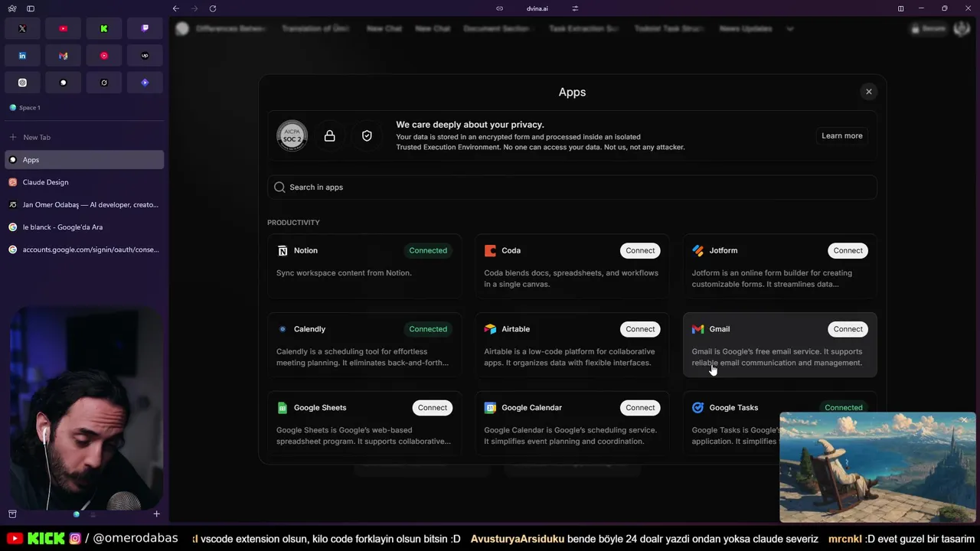The height and width of the screenshot is (551, 980).
Task: Click the Google Tasks app icon
Action: [x=697, y=408]
